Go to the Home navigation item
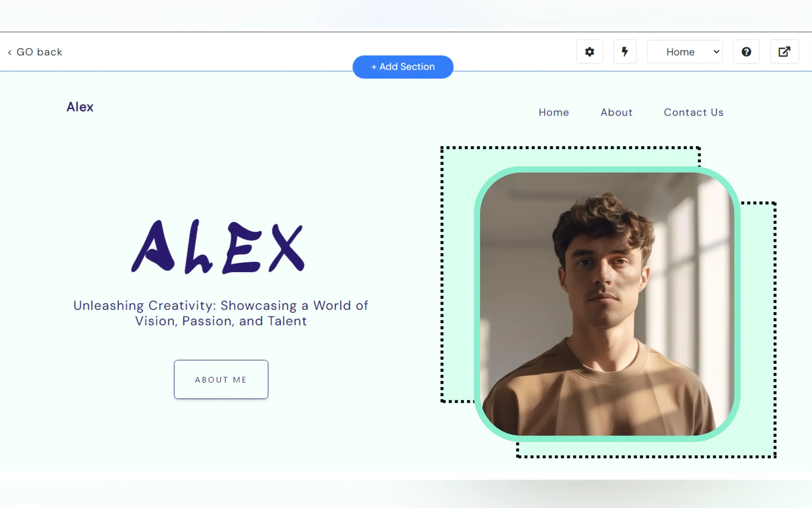This screenshot has height=508, width=812. (554, 112)
